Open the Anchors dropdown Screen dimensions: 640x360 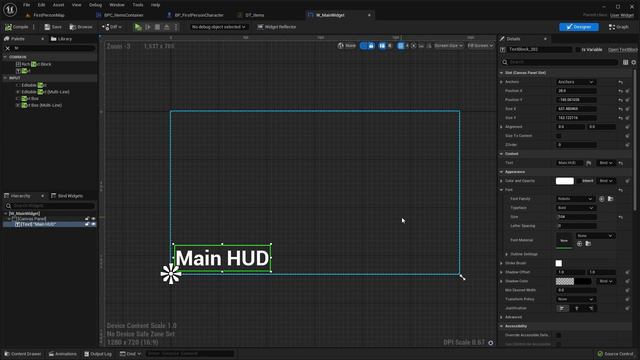pos(576,82)
